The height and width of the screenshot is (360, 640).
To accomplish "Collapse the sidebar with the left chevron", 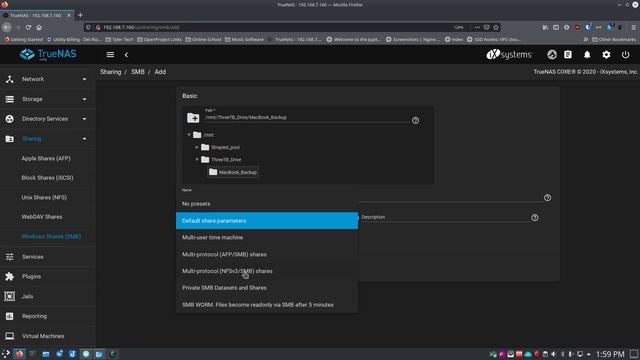I will click(127, 54).
